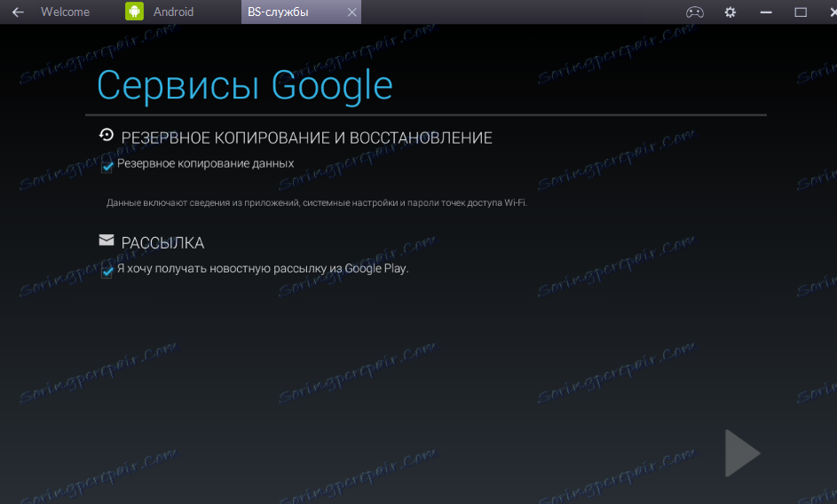Click the green Android robot icon
This screenshot has height=504, width=837.
coord(135,12)
